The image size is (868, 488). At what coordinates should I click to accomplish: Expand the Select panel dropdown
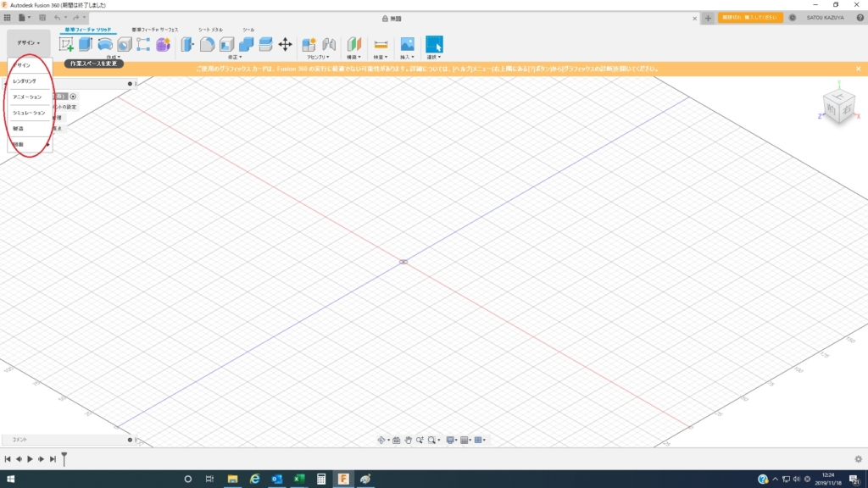click(434, 57)
